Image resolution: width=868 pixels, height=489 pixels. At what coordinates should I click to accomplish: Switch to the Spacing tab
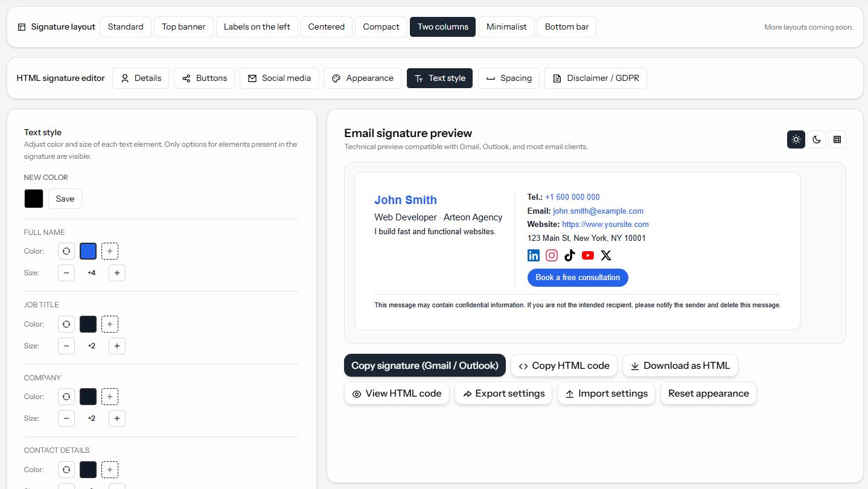click(x=509, y=78)
